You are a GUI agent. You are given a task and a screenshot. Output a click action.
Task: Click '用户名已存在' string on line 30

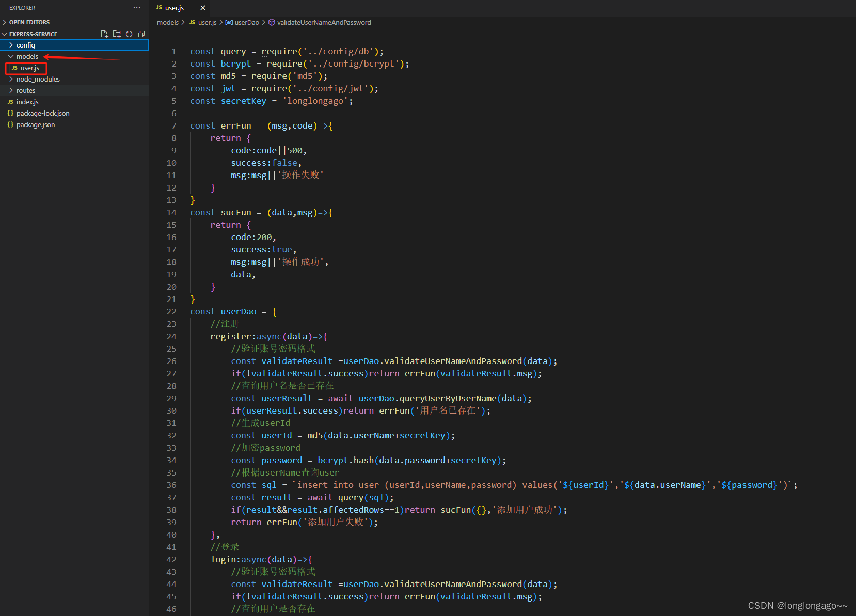[x=448, y=410]
